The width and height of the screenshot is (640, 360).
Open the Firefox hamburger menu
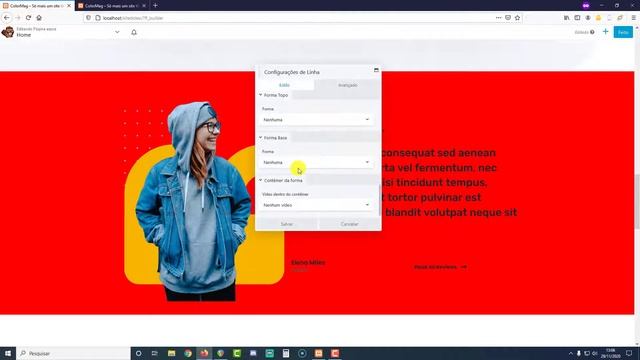pos(633,18)
